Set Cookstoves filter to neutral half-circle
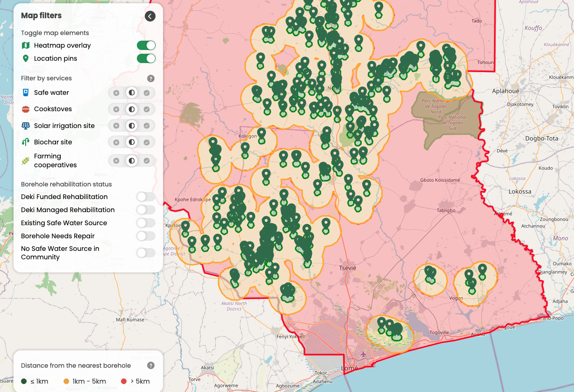The height and width of the screenshot is (392, 574). (x=132, y=109)
